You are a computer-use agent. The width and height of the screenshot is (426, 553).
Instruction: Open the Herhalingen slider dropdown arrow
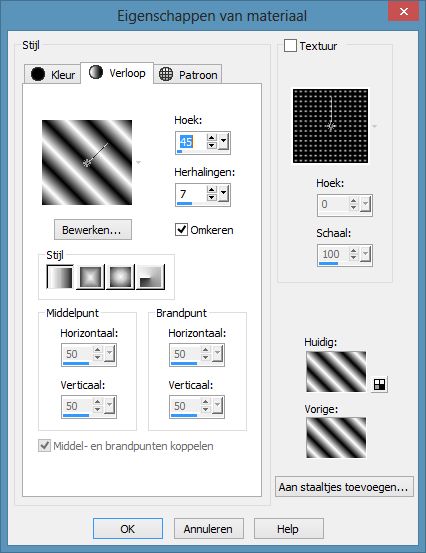pos(224,193)
